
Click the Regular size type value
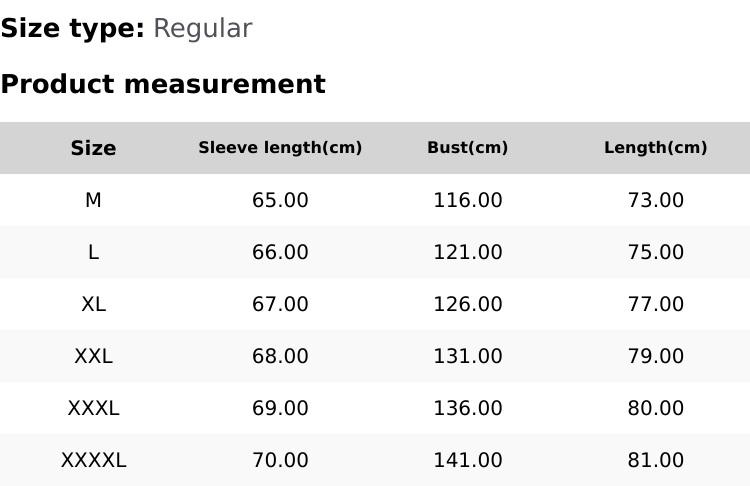click(202, 29)
